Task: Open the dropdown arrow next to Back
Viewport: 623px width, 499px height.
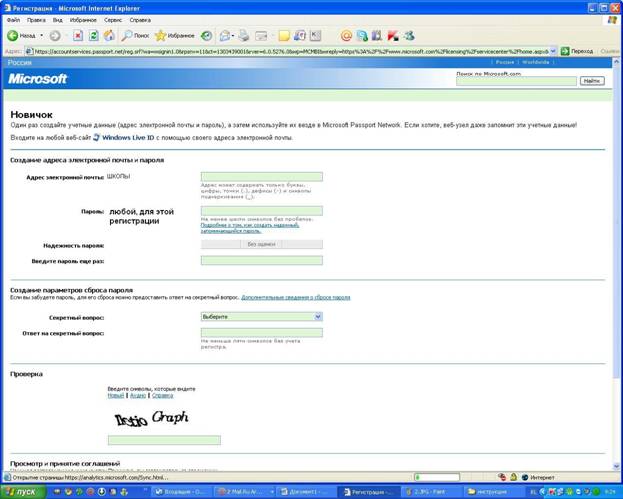Action: (x=41, y=36)
